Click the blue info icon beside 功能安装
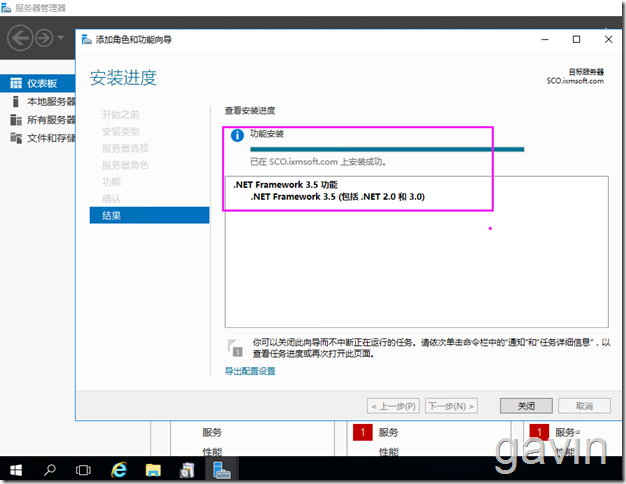 coord(237,135)
